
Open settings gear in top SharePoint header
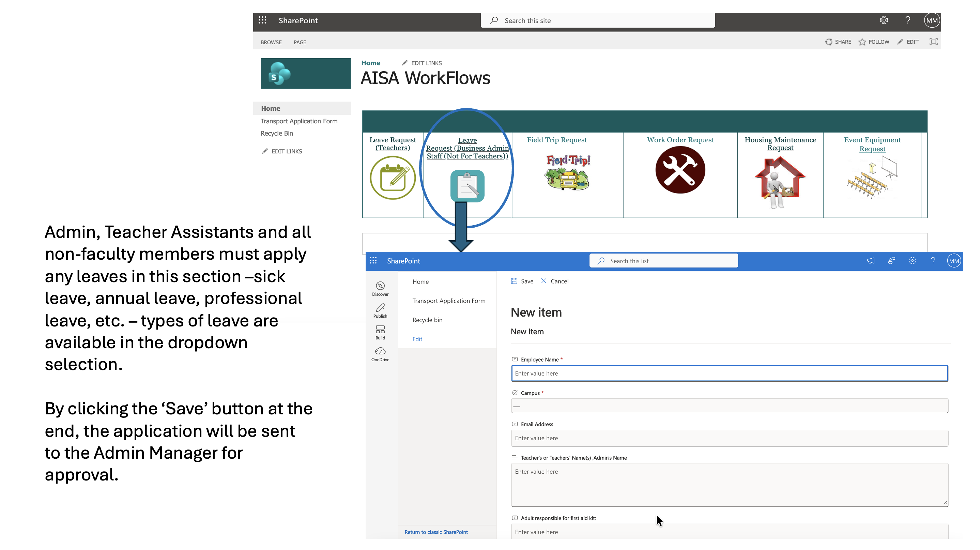(x=884, y=20)
